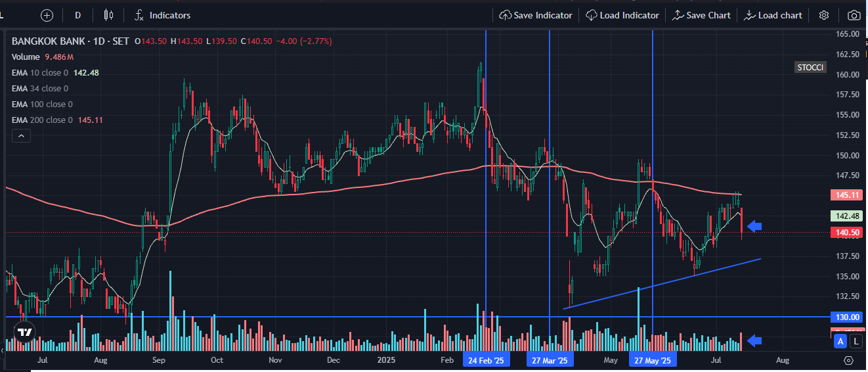This screenshot has height=372, width=868.
Task: Click the 145.11 EMA price label
Action: (848, 195)
